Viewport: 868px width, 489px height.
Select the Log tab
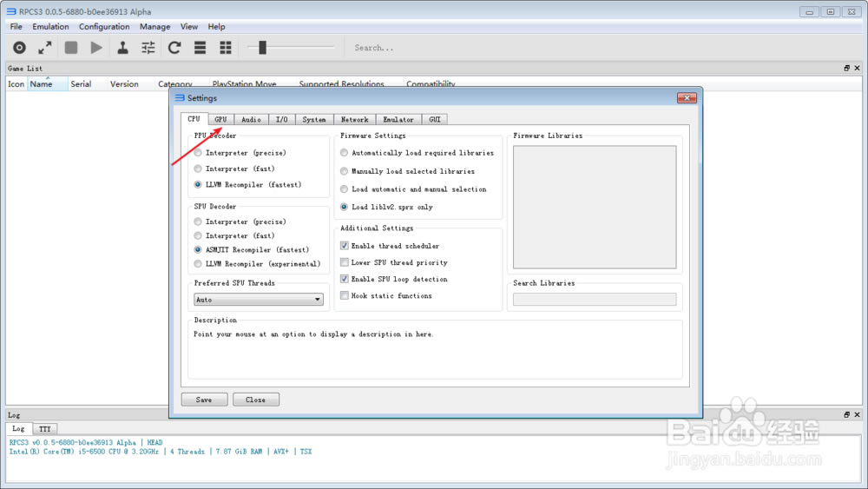point(18,428)
